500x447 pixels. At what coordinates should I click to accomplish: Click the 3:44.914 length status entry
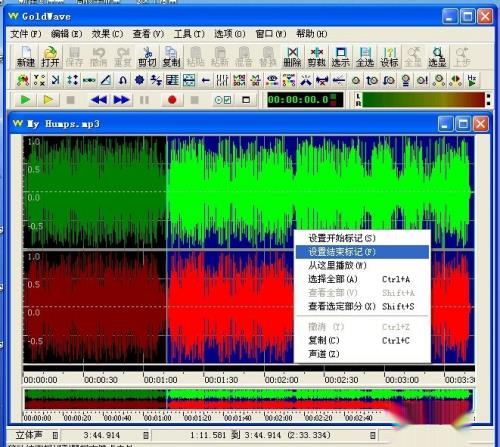102,435
